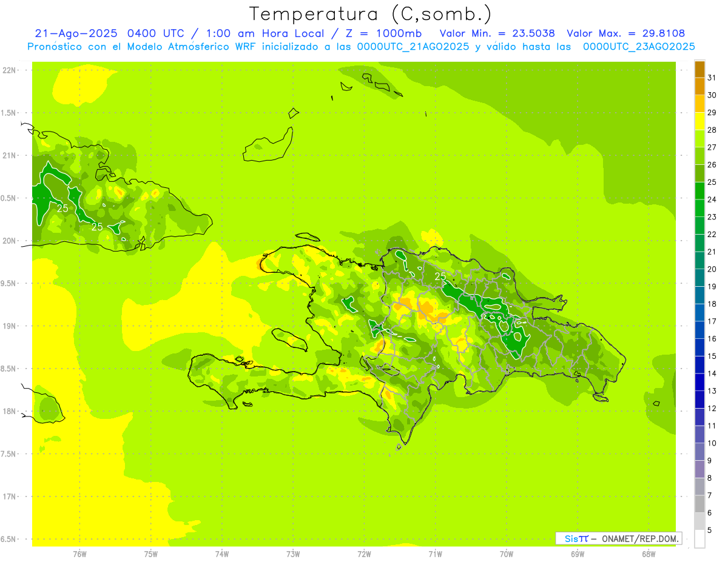Click the '20N' latitude label
Screen dimensions: 728x562
tap(9, 241)
